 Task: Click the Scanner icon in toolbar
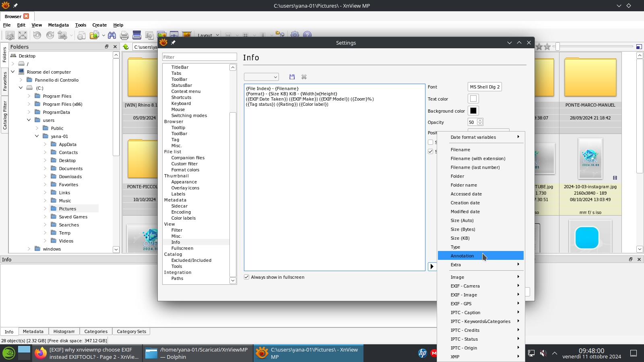(x=137, y=35)
